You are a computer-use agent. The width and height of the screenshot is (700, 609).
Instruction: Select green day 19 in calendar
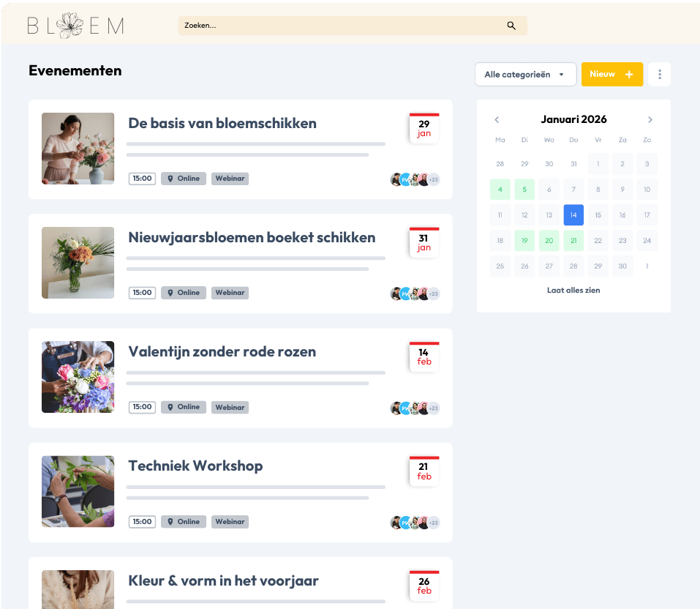(x=524, y=240)
